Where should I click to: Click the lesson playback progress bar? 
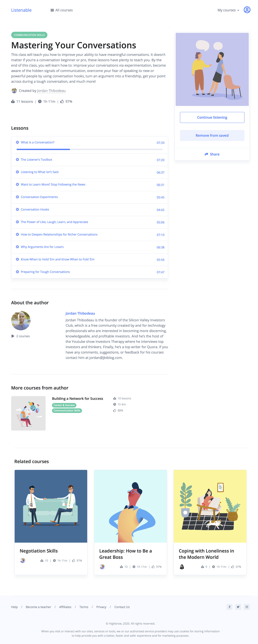coord(90,149)
